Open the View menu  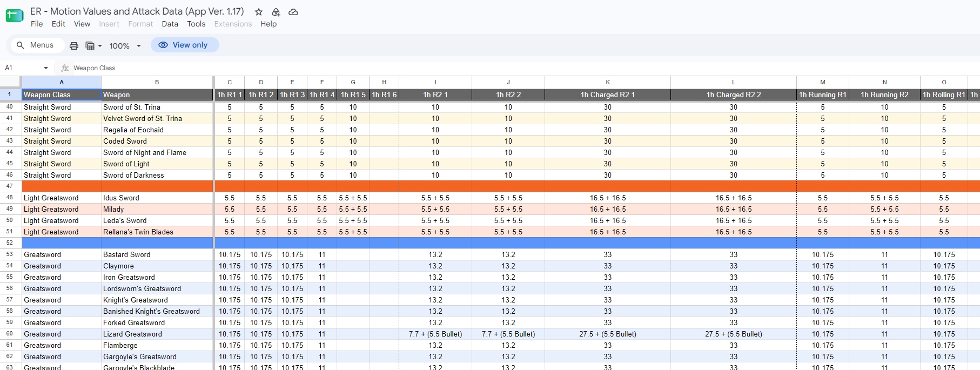[82, 24]
